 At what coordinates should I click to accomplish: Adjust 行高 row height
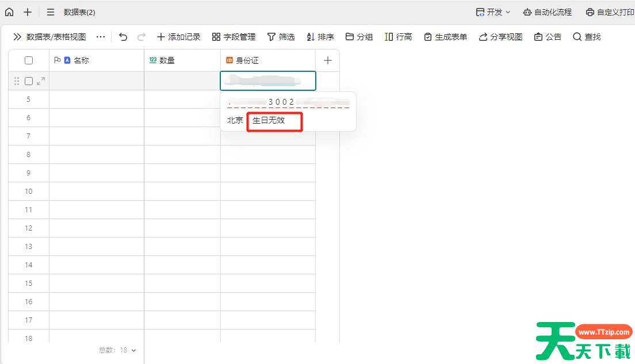click(x=398, y=37)
